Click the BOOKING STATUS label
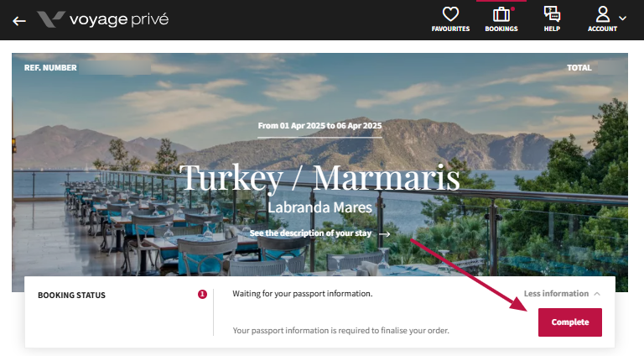The image size is (644, 356). [x=71, y=296]
